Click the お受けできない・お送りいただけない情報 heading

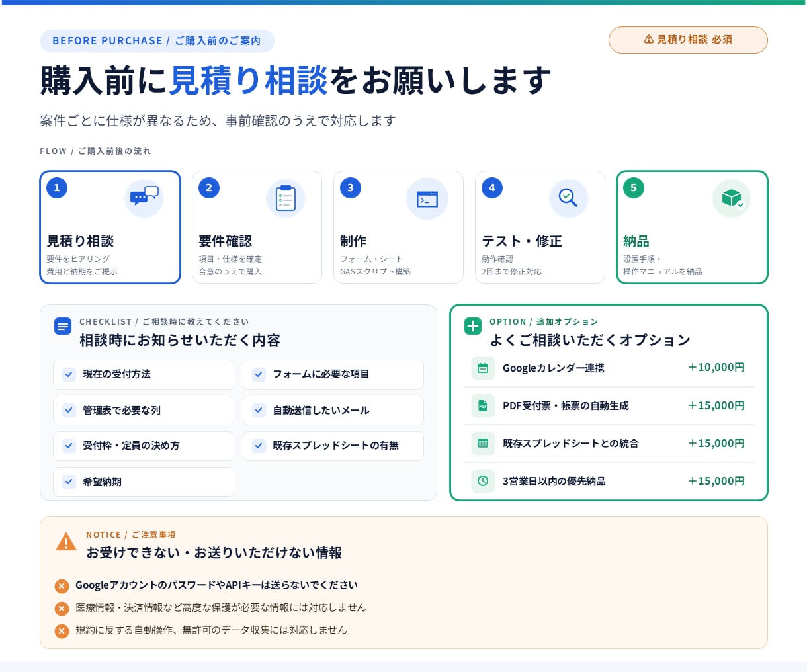[x=214, y=553]
